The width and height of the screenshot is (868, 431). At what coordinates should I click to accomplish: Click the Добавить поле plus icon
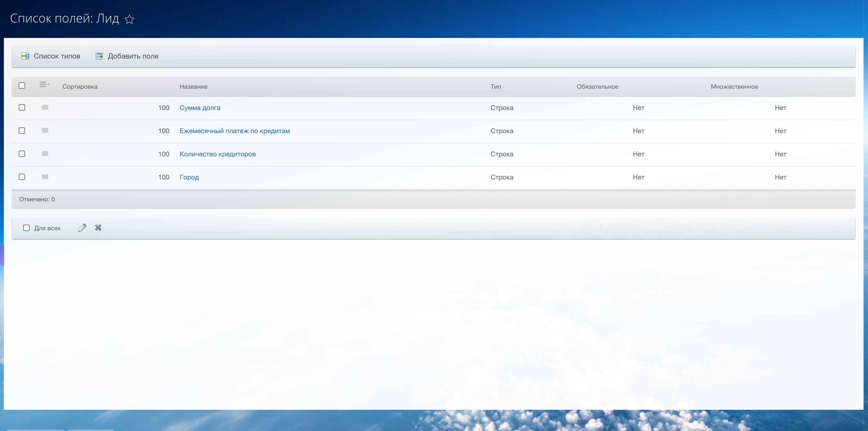[99, 56]
